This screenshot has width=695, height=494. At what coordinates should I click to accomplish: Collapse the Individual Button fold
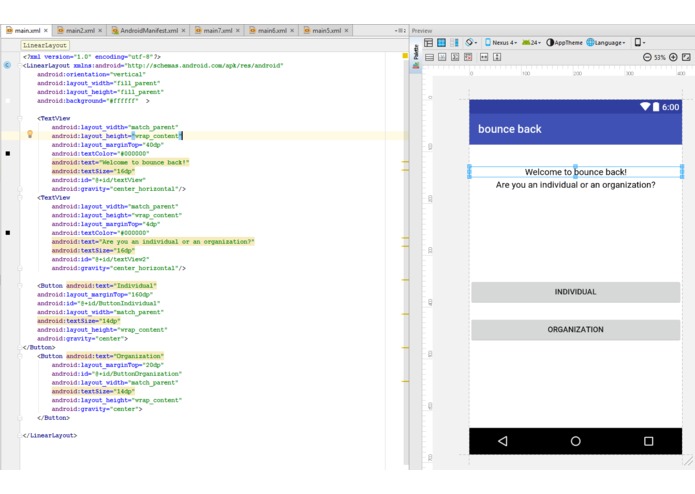pyautogui.click(x=20, y=286)
